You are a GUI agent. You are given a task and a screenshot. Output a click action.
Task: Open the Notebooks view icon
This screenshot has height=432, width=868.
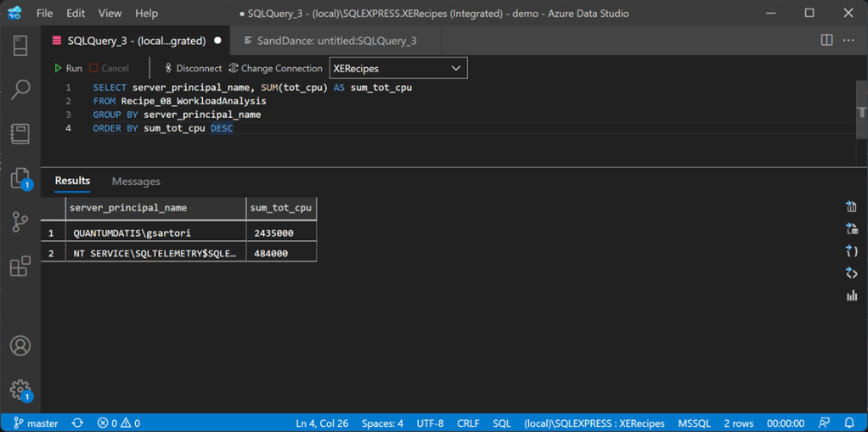20,133
